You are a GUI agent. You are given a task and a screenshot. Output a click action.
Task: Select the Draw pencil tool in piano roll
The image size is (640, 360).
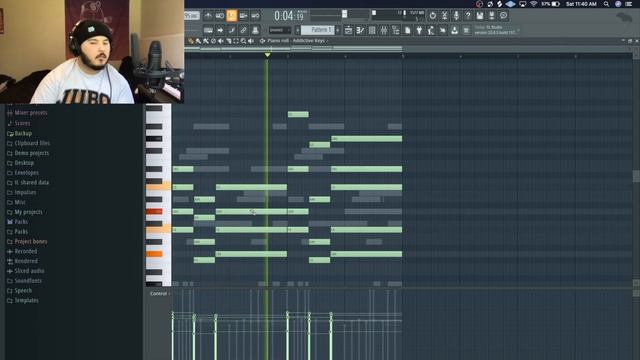pos(191,41)
